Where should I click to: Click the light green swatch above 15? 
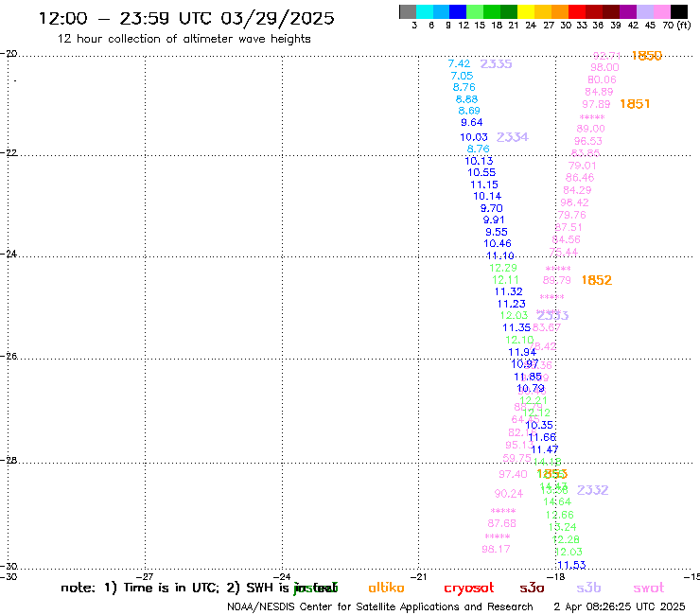[475, 11]
